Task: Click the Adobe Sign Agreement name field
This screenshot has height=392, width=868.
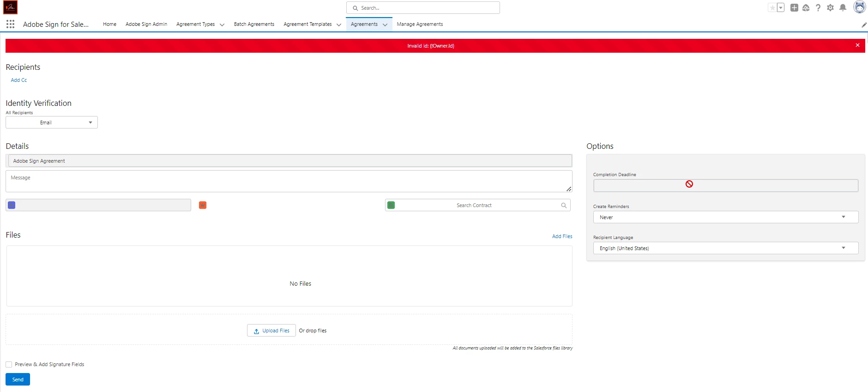Action: click(x=290, y=161)
